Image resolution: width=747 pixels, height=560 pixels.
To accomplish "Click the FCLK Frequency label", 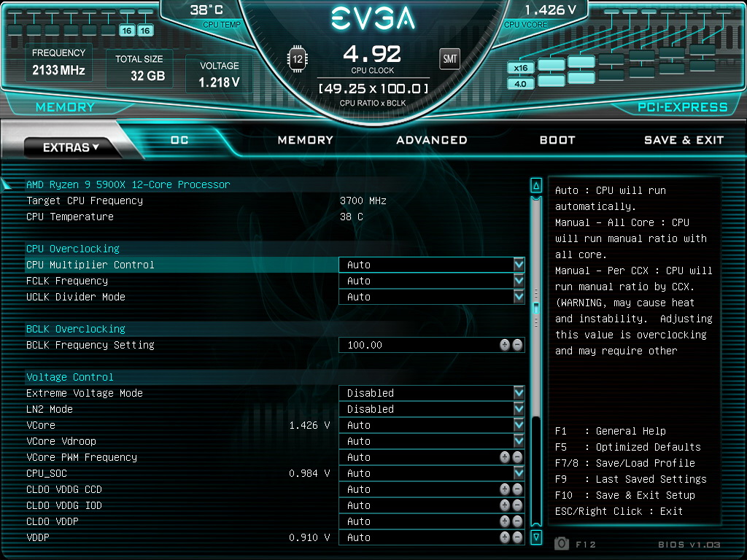I will click(66, 281).
